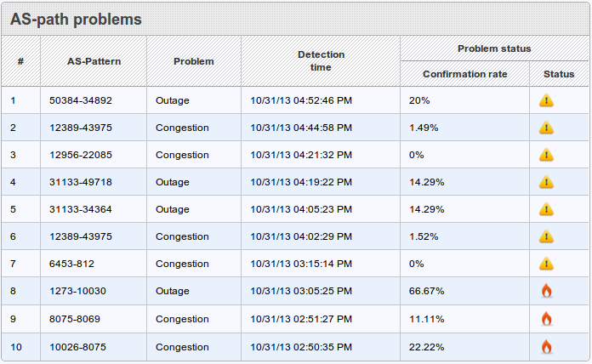Click warning status icon for pattern 12956-22085
This screenshot has width=592, height=364.
point(546,155)
